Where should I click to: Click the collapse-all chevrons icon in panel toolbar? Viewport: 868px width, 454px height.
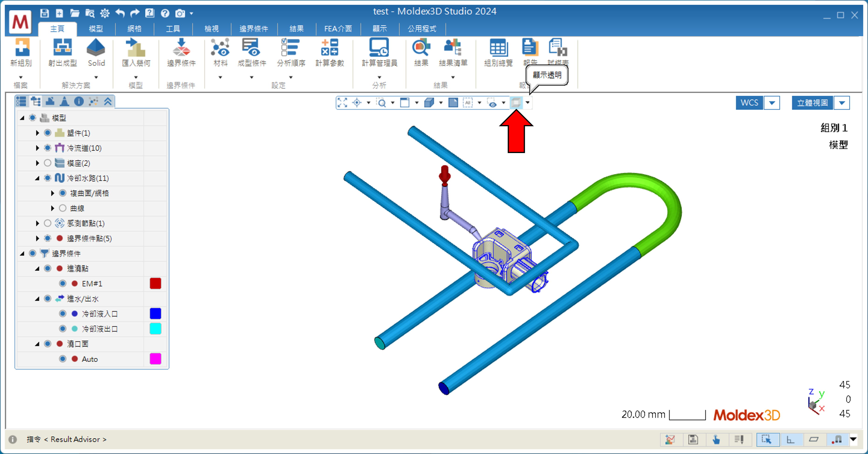108,101
